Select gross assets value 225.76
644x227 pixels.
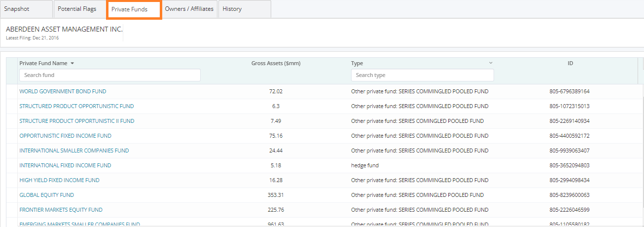pyautogui.click(x=276, y=210)
